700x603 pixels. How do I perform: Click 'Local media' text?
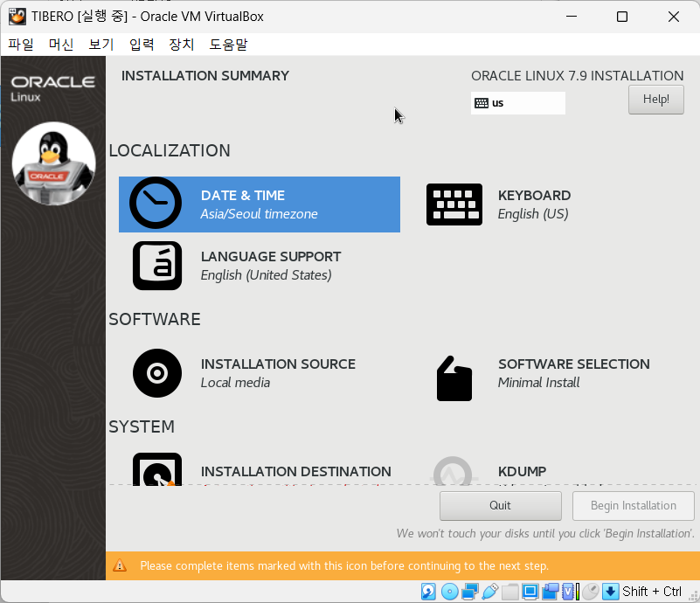[x=235, y=383]
